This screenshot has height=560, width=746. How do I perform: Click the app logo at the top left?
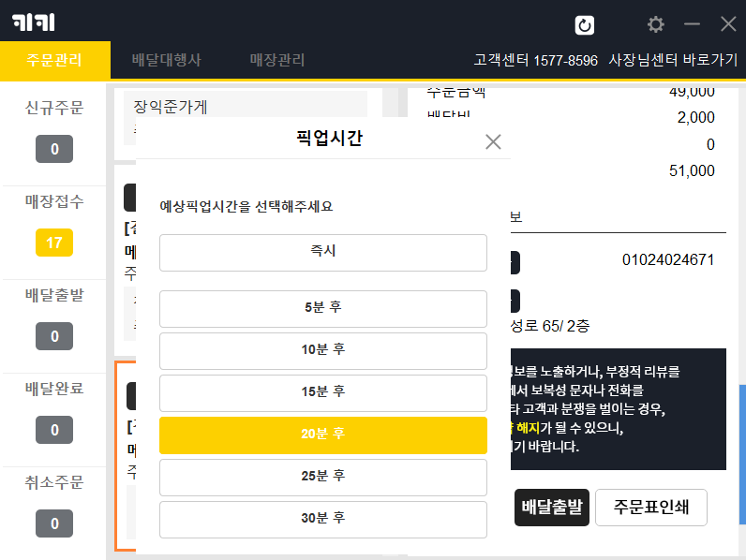(x=34, y=22)
